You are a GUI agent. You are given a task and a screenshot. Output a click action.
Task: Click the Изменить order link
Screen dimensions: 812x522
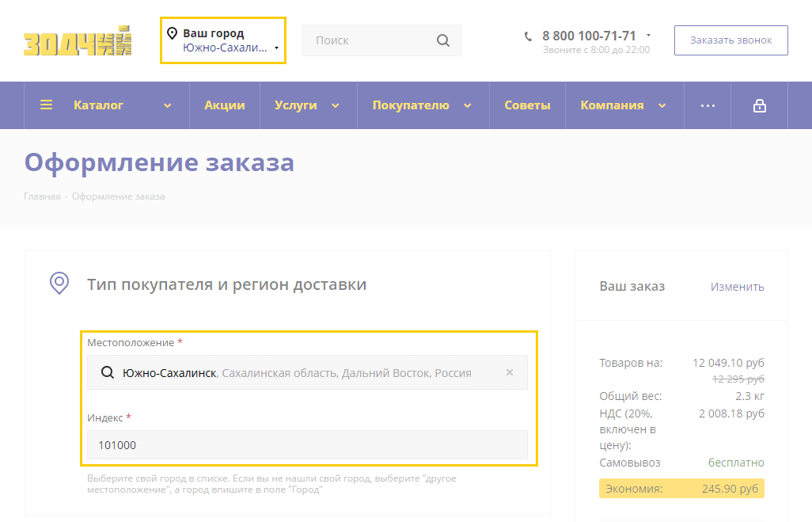tap(737, 287)
